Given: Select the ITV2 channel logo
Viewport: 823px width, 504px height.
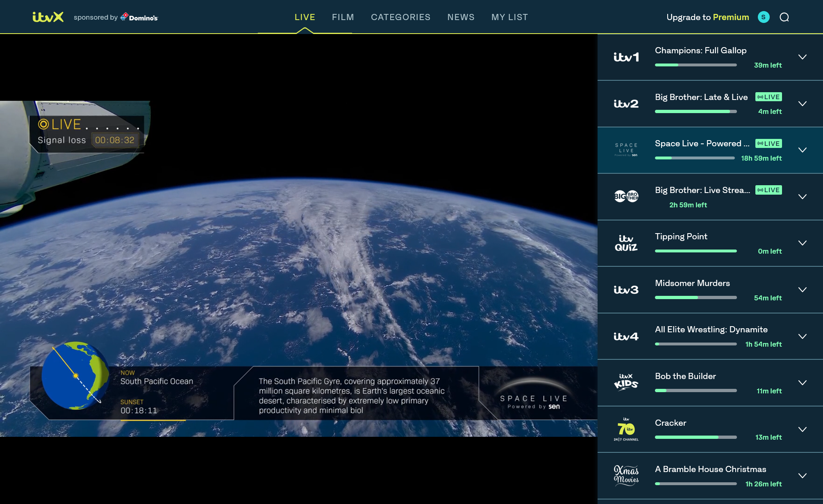Looking at the screenshot, I should pos(626,104).
